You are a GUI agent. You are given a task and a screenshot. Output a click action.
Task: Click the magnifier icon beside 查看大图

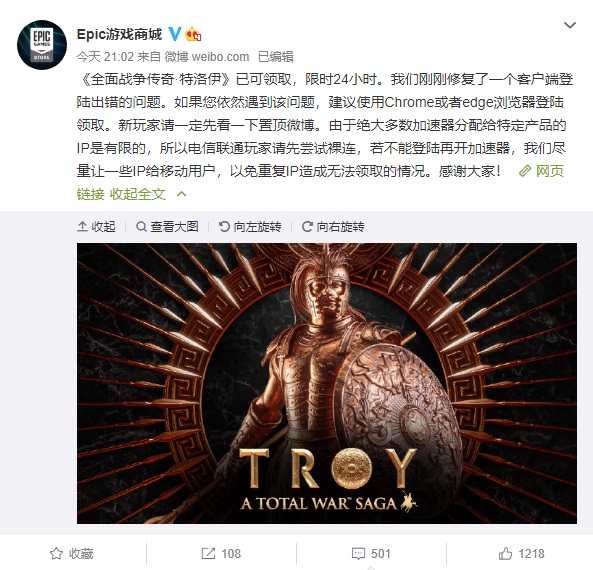(141, 227)
